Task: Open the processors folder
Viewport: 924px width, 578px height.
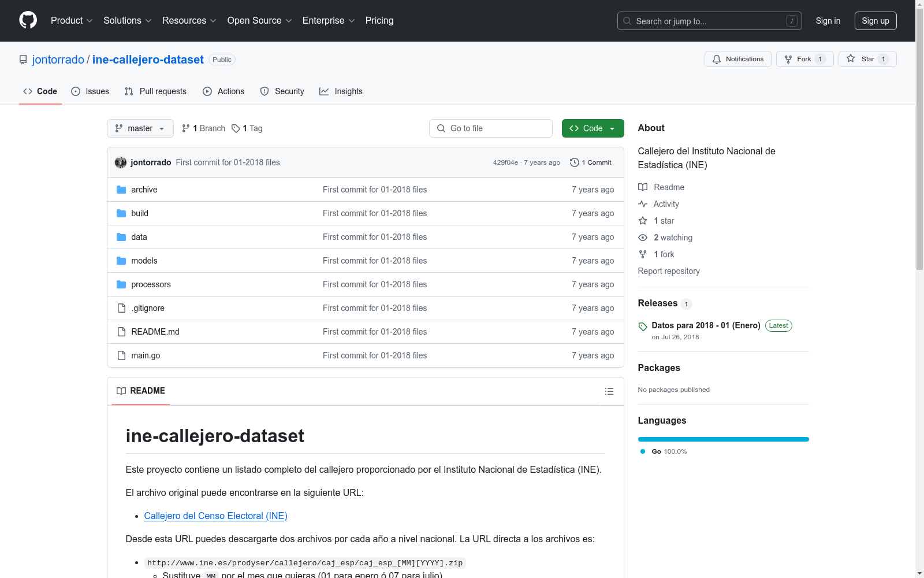Action: point(151,284)
